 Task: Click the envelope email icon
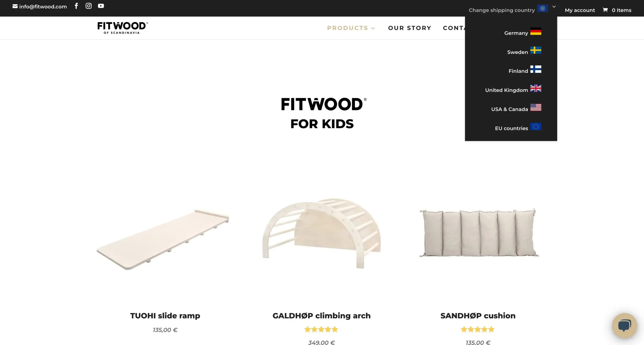click(x=15, y=6)
